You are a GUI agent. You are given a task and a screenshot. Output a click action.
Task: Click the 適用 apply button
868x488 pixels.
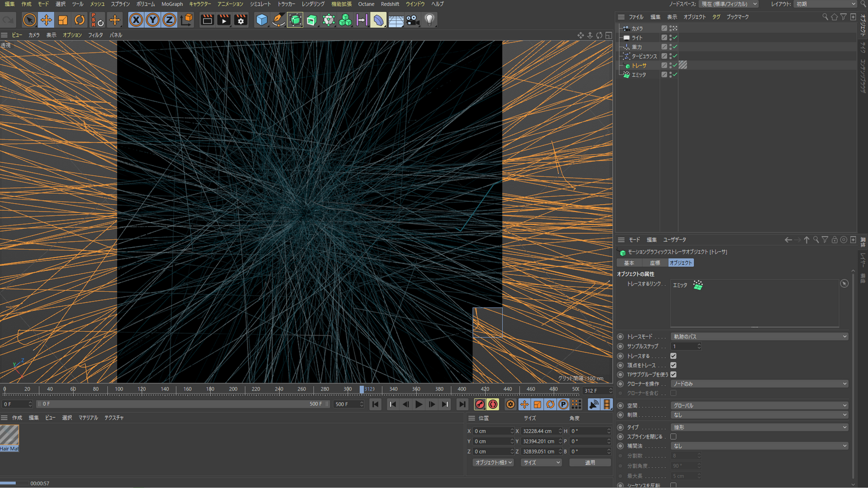click(589, 463)
